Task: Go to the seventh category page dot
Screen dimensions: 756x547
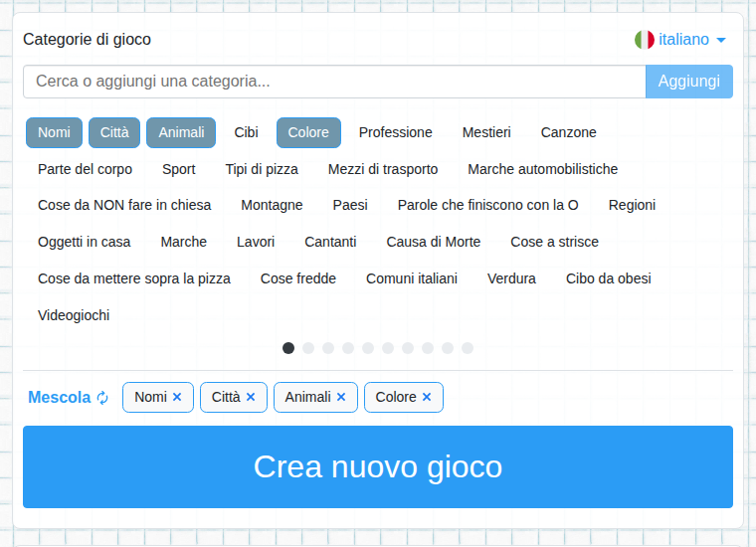Action: point(408,348)
